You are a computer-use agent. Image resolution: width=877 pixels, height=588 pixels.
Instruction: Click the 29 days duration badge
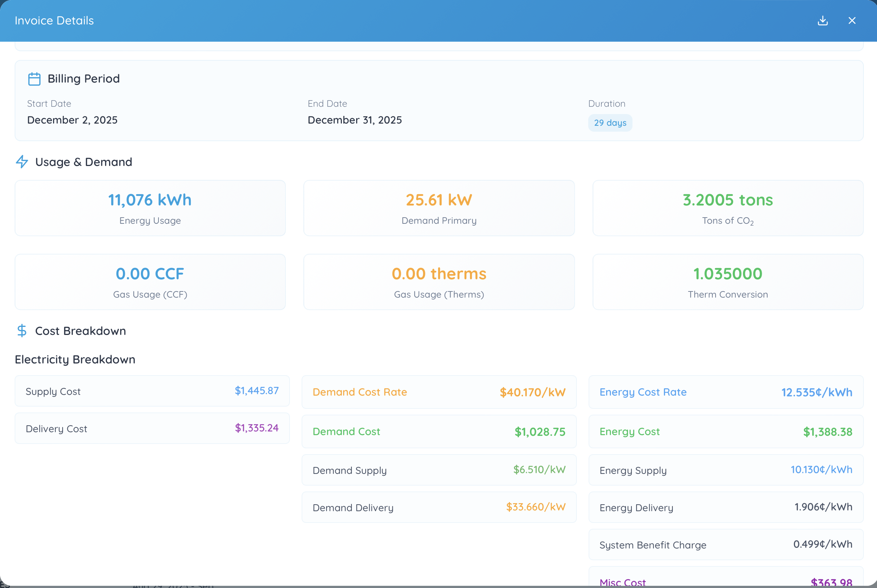click(610, 123)
